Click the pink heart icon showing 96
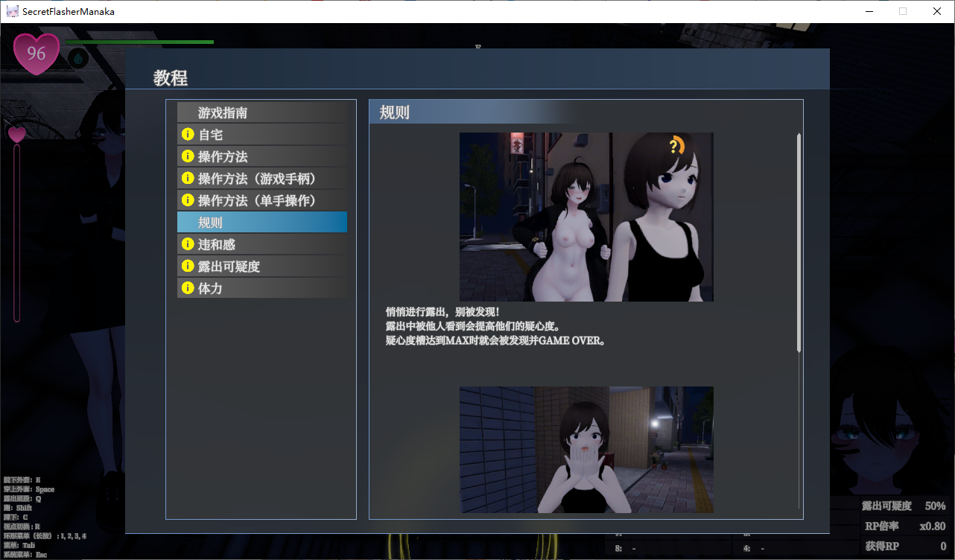955x560 pixels. coord(36,54)
